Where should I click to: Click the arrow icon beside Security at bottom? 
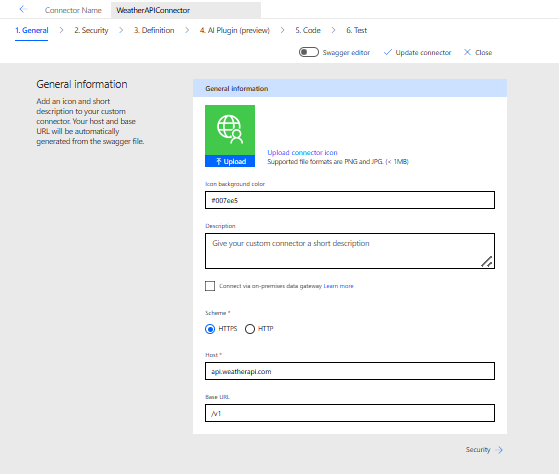500,450
